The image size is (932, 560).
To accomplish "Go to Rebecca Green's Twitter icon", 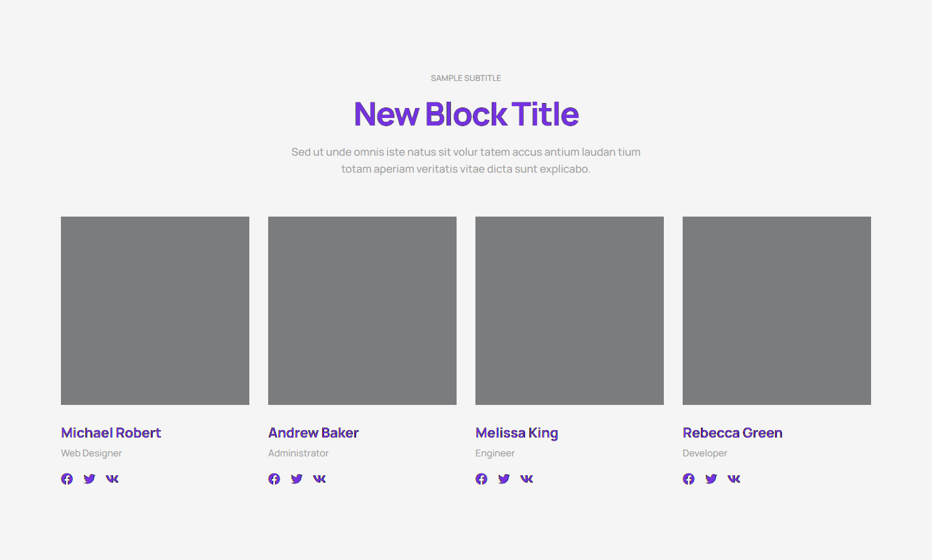I will coord(712,479).
